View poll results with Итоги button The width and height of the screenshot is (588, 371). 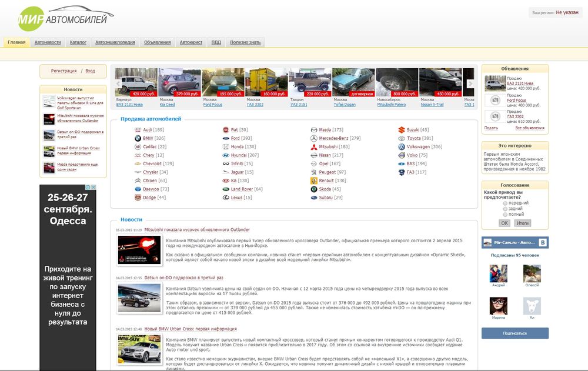522,223
